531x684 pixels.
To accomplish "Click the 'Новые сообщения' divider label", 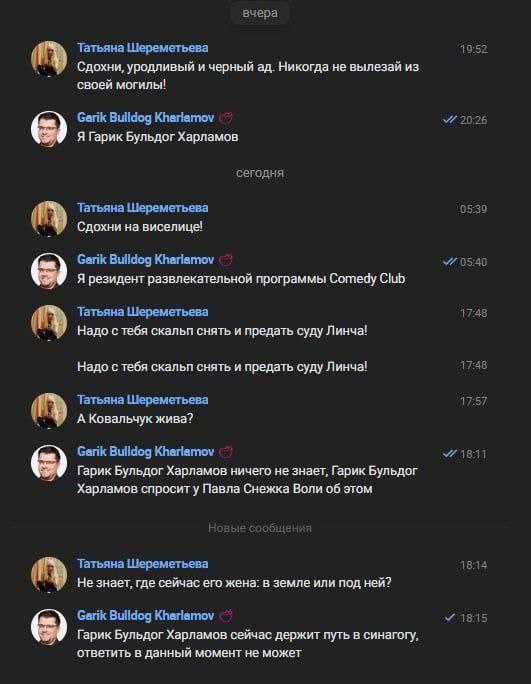I will click(260, 528).
